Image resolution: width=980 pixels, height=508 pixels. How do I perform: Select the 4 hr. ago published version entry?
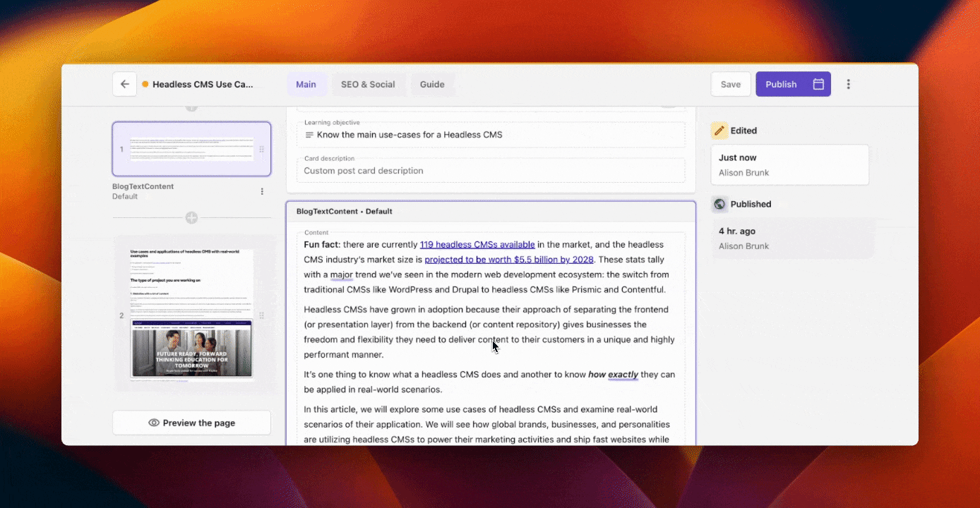pyautogui.click(x=789, y=238)
